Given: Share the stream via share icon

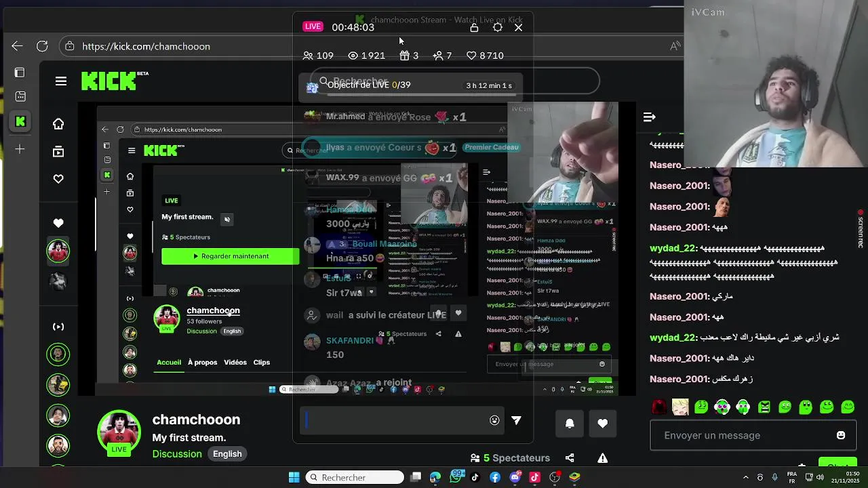Looking at the screenshot, I should [x=570, y=458].
